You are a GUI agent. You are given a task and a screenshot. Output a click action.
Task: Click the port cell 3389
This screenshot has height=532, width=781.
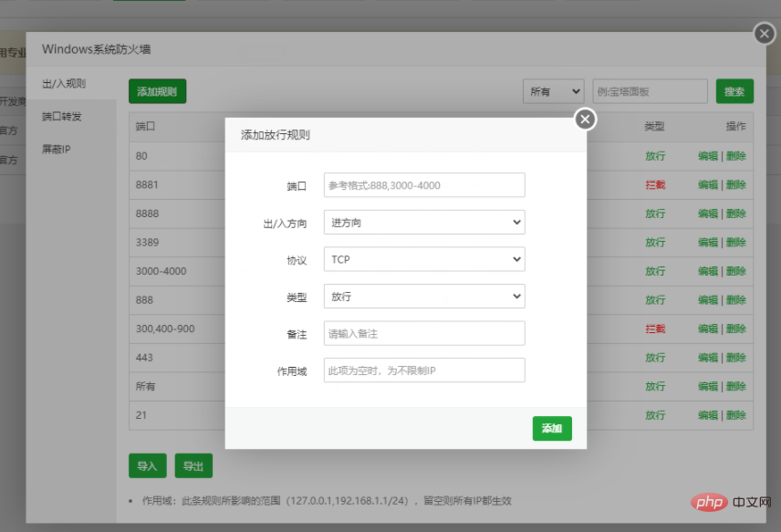click(x=148, y=243)
